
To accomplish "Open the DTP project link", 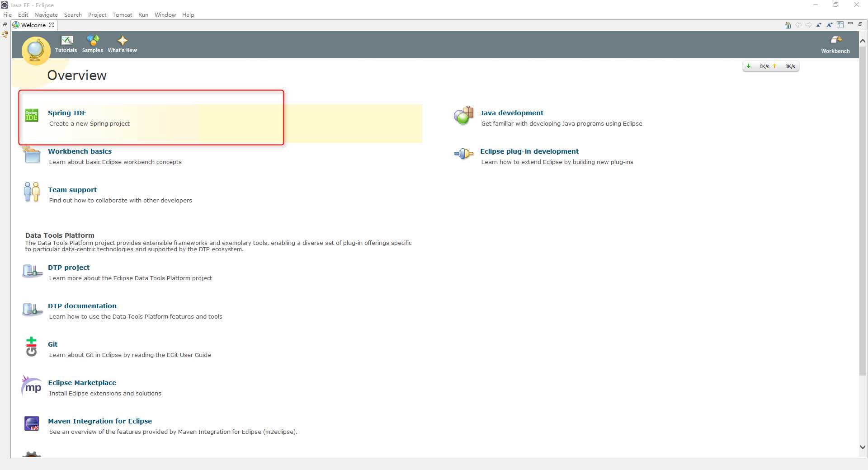I will 69,268.
